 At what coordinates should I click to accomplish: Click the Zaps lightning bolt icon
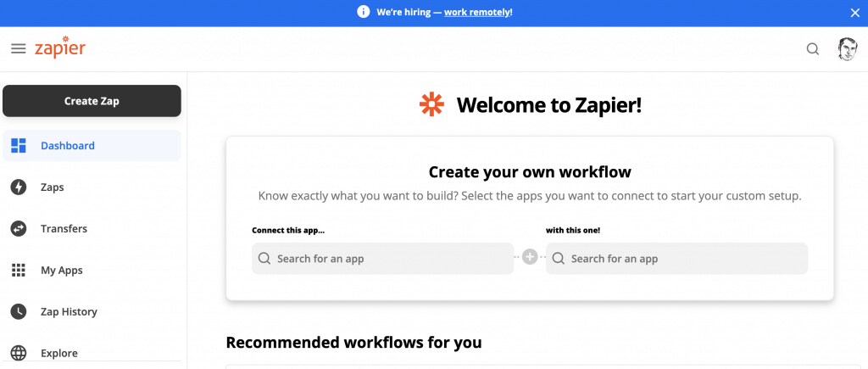[x=19, y=187]
